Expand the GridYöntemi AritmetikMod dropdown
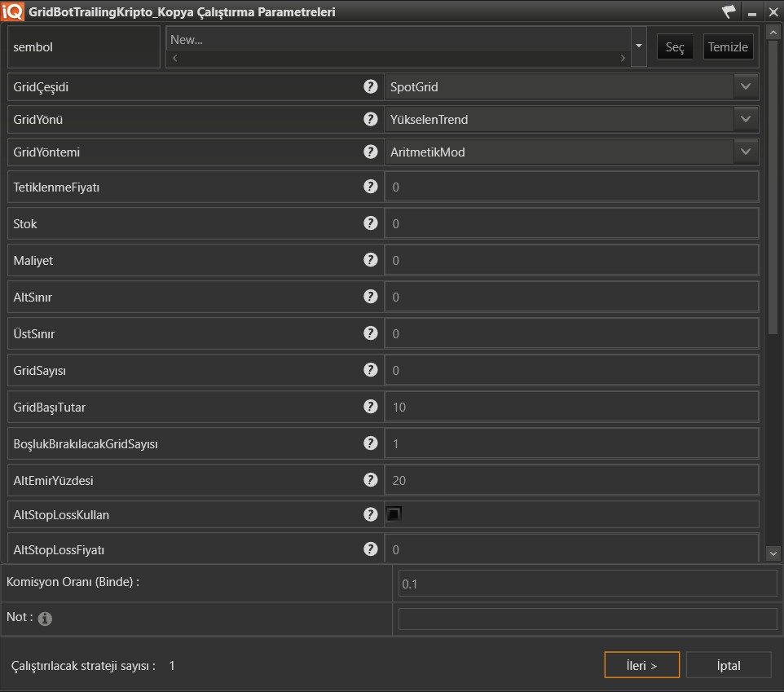784x692 pixels. [746, 152]
